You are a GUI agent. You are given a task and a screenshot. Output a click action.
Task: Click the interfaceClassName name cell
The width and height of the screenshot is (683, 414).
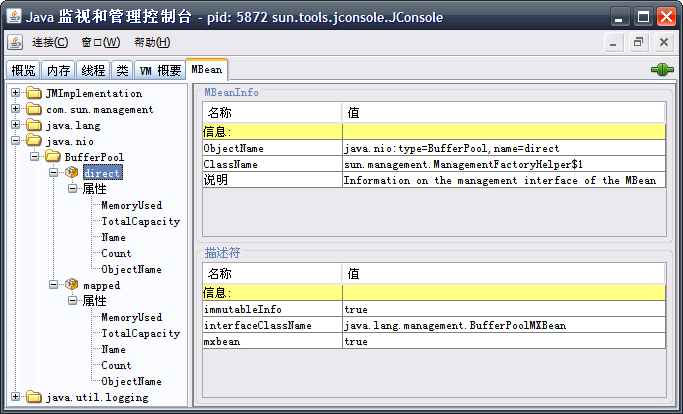click(x=273, y=325)
